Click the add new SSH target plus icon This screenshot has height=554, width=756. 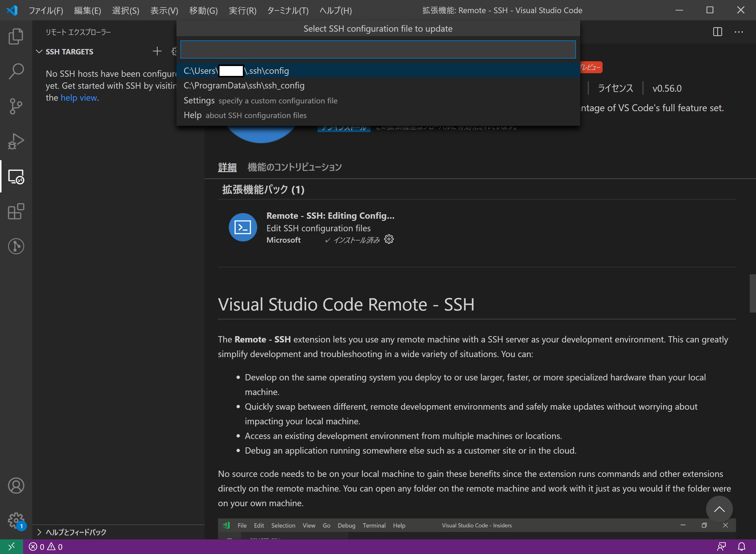point(157,51)
